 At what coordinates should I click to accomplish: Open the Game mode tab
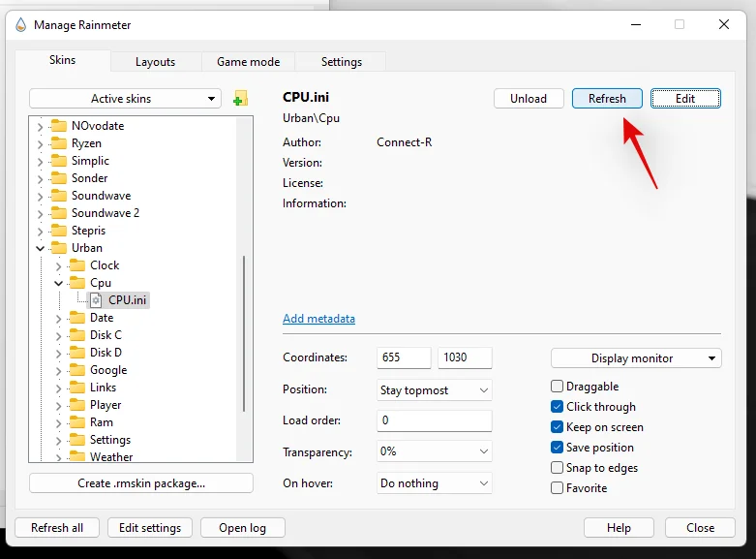(x=249, y=62)
